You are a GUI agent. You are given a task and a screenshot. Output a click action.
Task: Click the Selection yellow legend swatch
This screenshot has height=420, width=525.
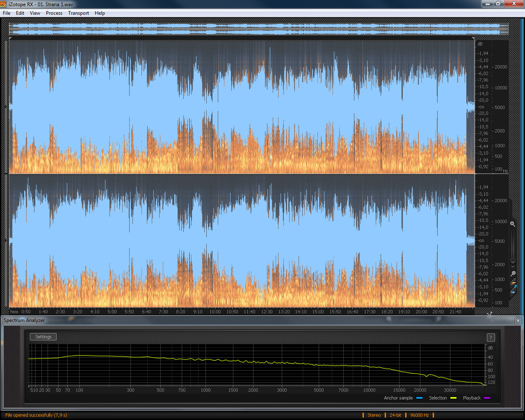pos(453,398)
